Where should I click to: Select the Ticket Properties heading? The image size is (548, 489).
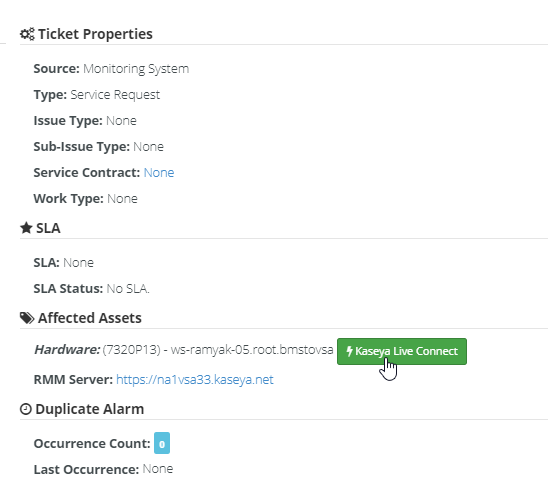[95, 34]
